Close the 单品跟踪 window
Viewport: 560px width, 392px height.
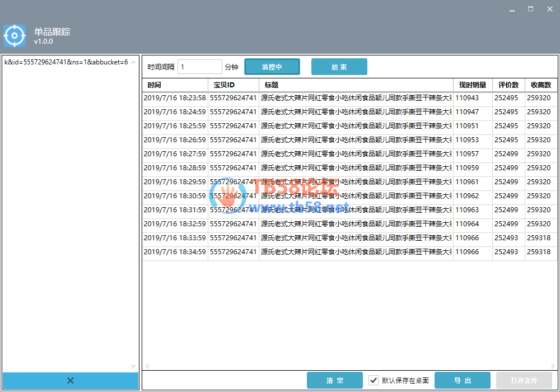549,10
